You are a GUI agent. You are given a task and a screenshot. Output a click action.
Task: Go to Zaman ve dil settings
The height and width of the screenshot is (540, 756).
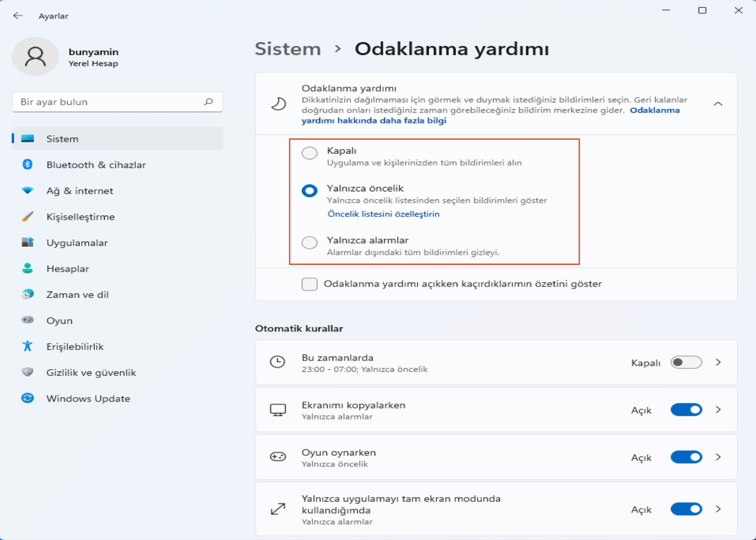click(77, 295)
